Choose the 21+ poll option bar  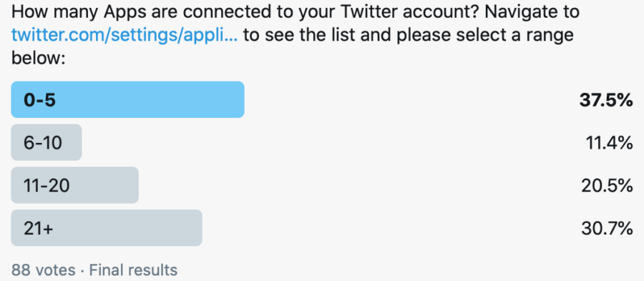coord(107,228)
